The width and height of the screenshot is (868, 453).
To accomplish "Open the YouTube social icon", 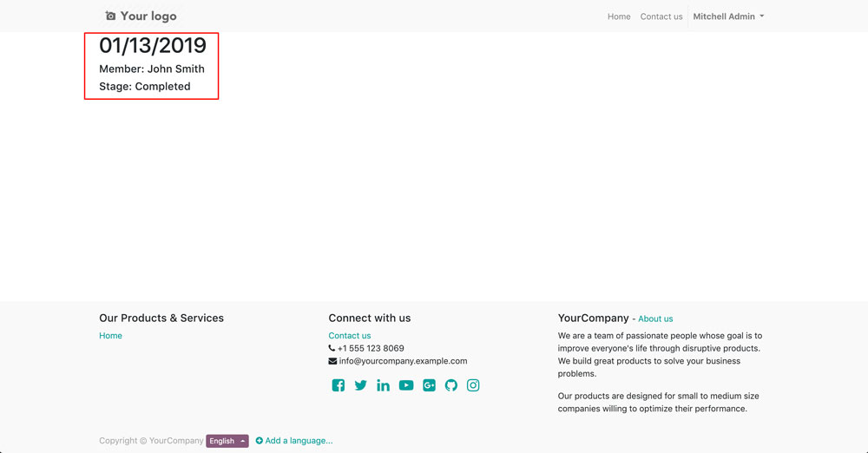I will tap(406, 385).
